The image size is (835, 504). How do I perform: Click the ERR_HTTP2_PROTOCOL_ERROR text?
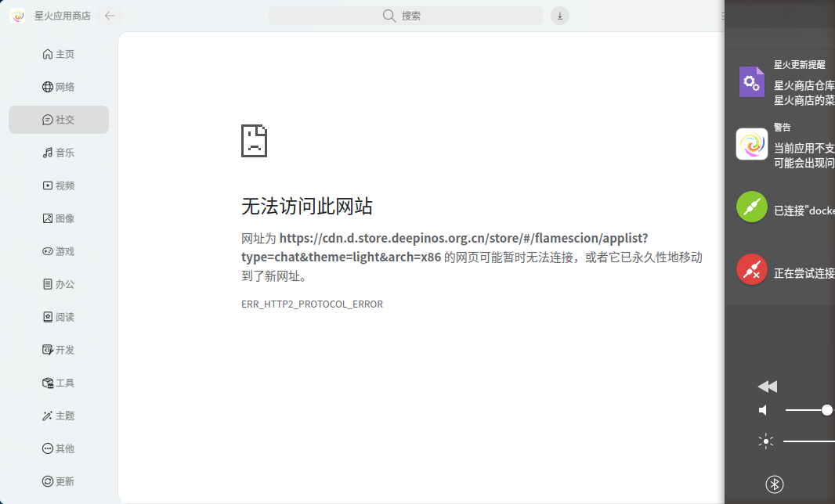pos(312,304)
